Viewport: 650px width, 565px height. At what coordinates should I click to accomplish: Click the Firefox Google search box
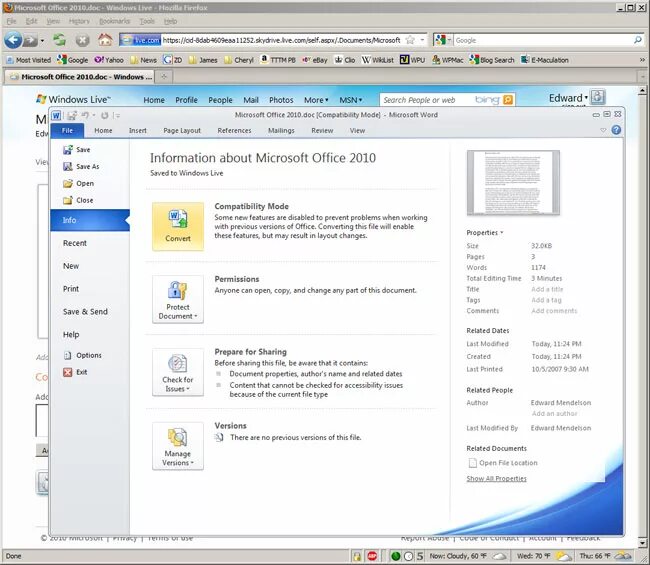(x=543, y=40)
